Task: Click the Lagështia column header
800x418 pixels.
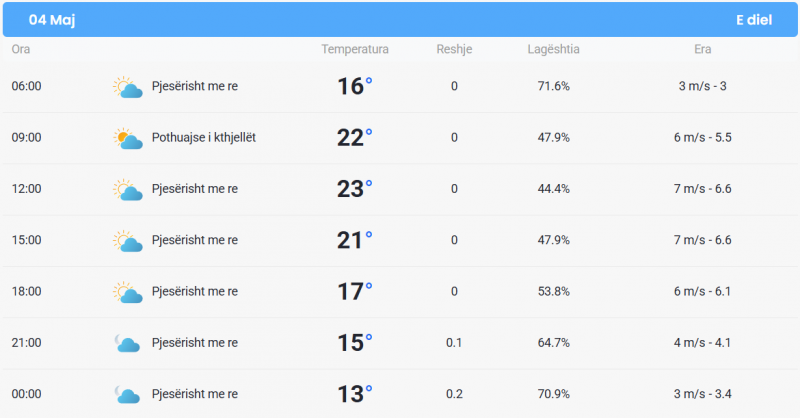Action: [x=554, y=50]
